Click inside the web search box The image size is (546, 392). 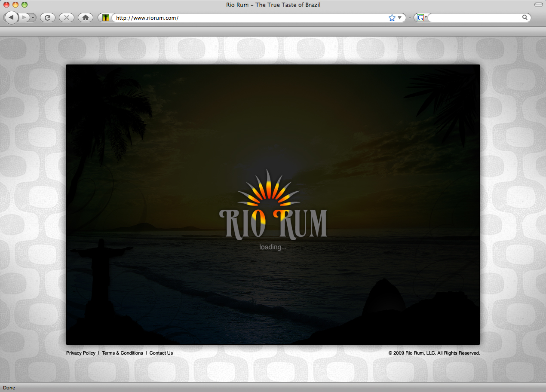[x=473, y=18]
